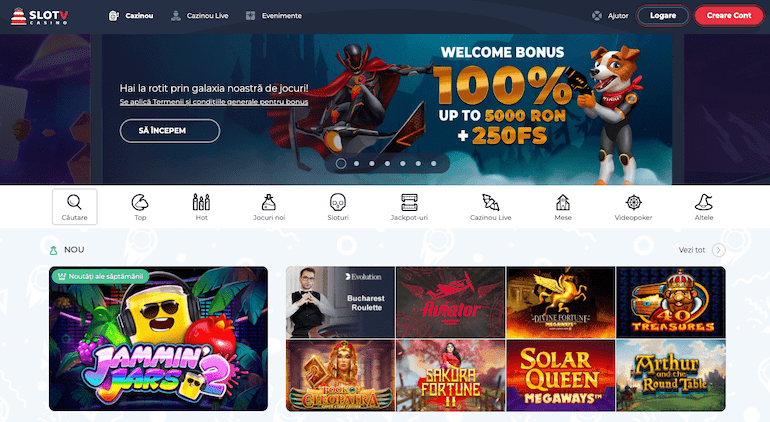Open the Videopoker category icon
This screenshot has height=422, width=770.
pyautogui.click(x=633, y=202)
